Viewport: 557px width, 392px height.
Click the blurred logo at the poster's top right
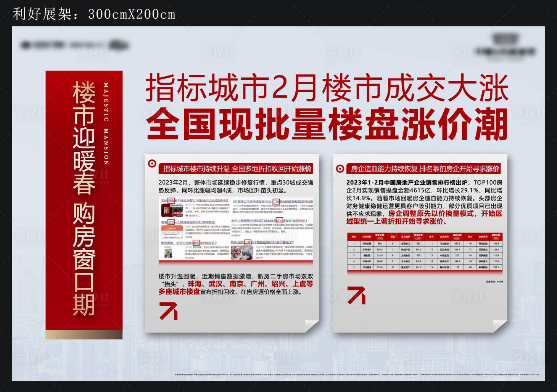pyautogui.click(x=505, y=47)
